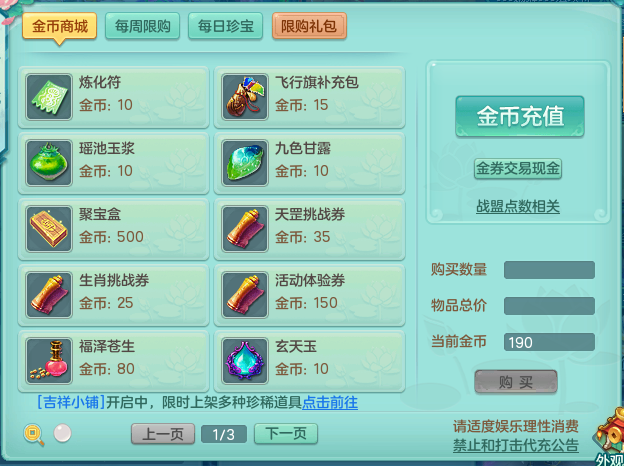The width and height of the screenshot is (624, 466).
Task: Open the 战盟点数相关 link
Action: point(518,207)
